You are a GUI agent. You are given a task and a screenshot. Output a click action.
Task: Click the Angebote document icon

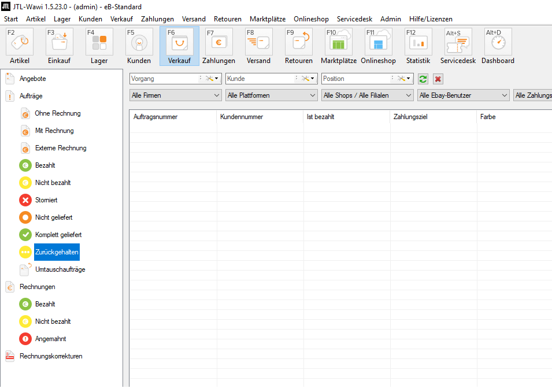[x=10, y=79]
